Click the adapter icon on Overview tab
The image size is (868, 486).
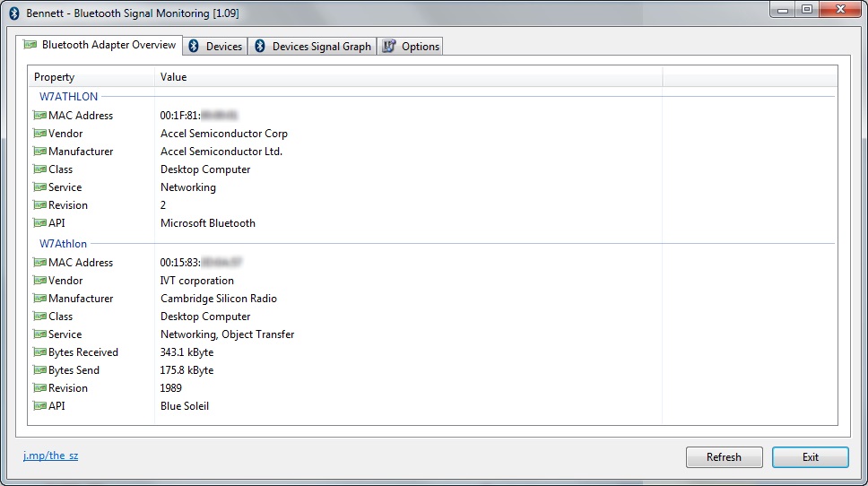[30, 44]
